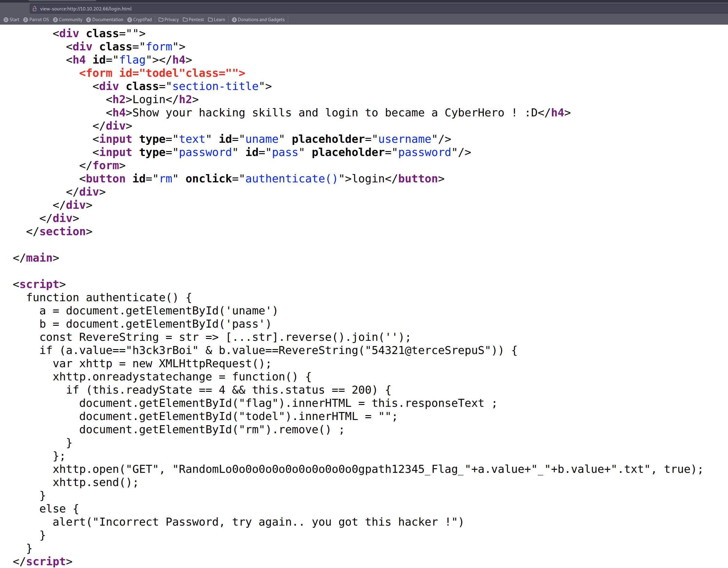Image resolution: width=728 pixels, height=568 pixels.
Task: Open Donations and Gadgets bookmark
Action: (x=258, y=20)
